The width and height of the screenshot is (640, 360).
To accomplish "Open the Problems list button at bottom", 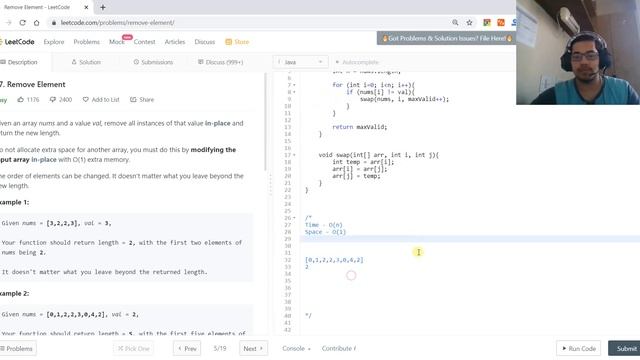I will (17, 349).
